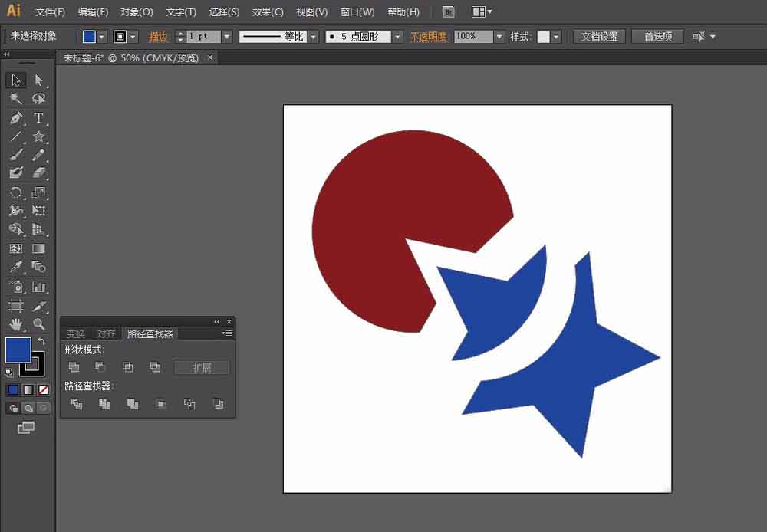The image size is (767, 532).
Task: Switch to Gradient fill mode
Action: (28, 389)
